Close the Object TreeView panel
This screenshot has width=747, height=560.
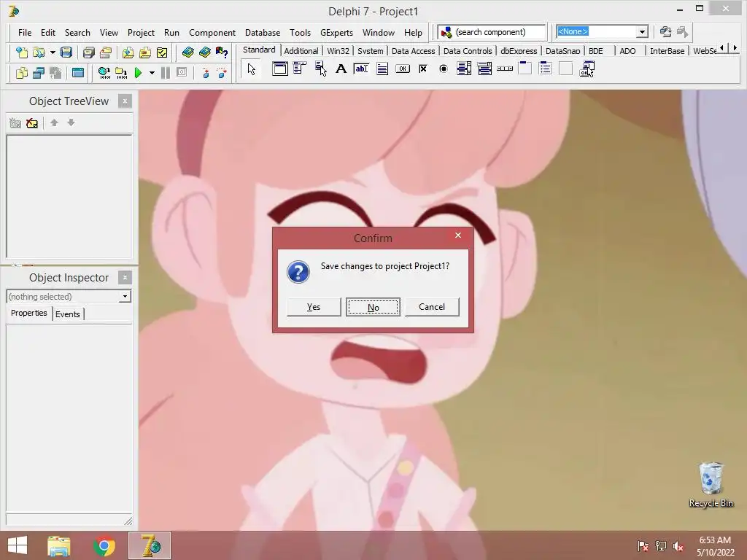pyautogui.click(x=125, y=101)
